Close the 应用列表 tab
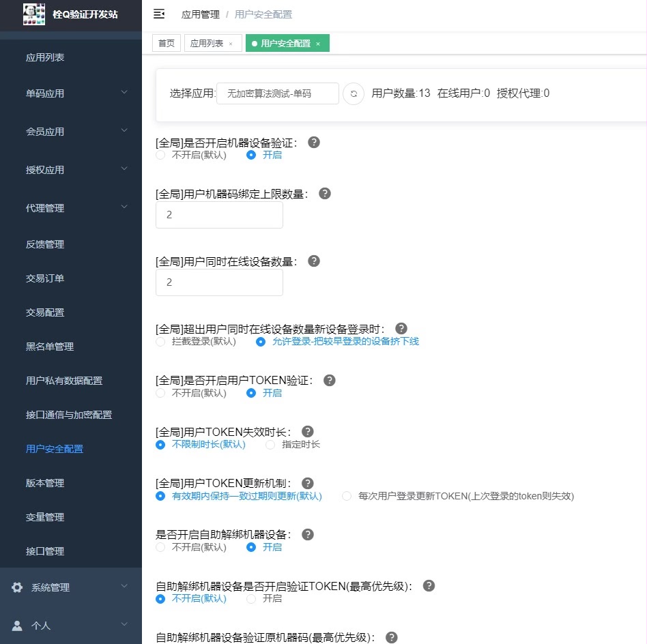 pyautogui.click(x=230, y=44)
